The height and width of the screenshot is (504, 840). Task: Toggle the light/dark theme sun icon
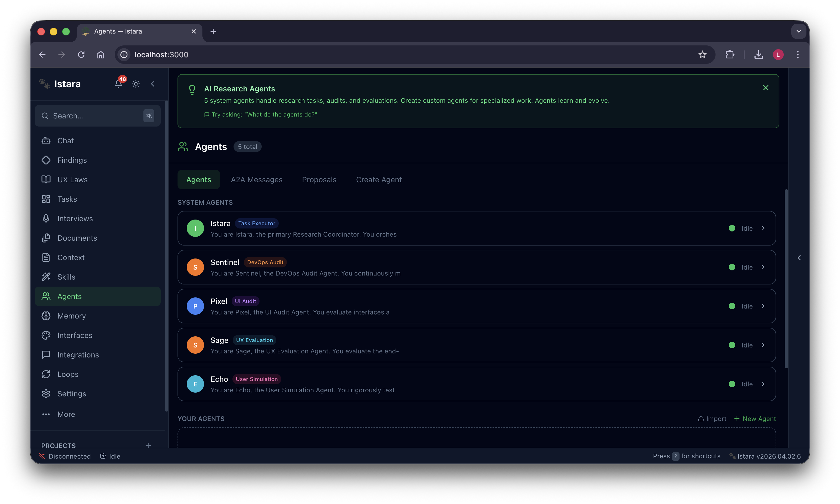coord(136,84)
